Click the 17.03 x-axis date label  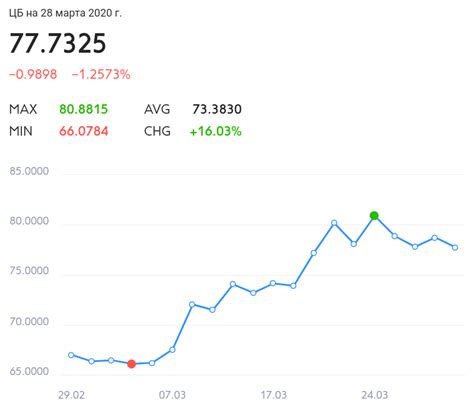(273, 395)
